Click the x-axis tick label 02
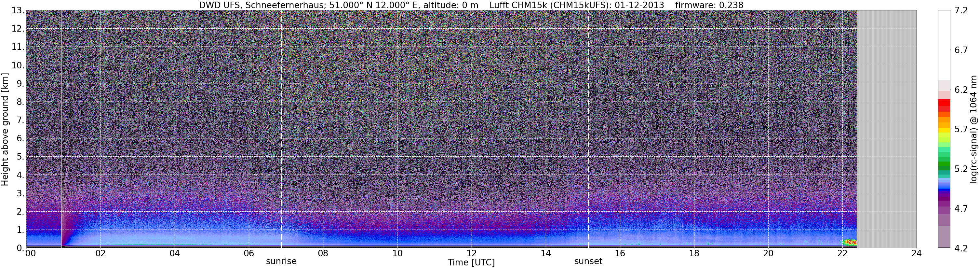Viewport: 980px width, 269px height. pos(101,254)
